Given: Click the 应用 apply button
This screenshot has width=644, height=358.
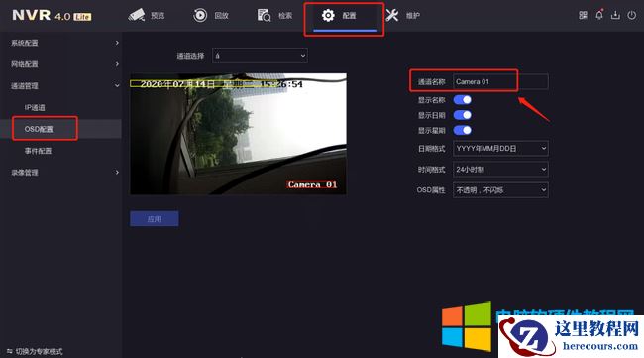Looking at the screenshot, I should coord(155,218).
